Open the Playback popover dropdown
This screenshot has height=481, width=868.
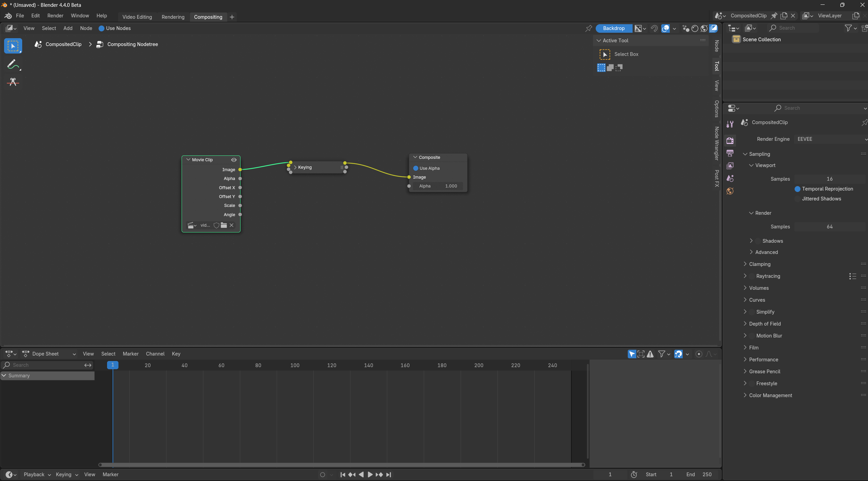37,475
